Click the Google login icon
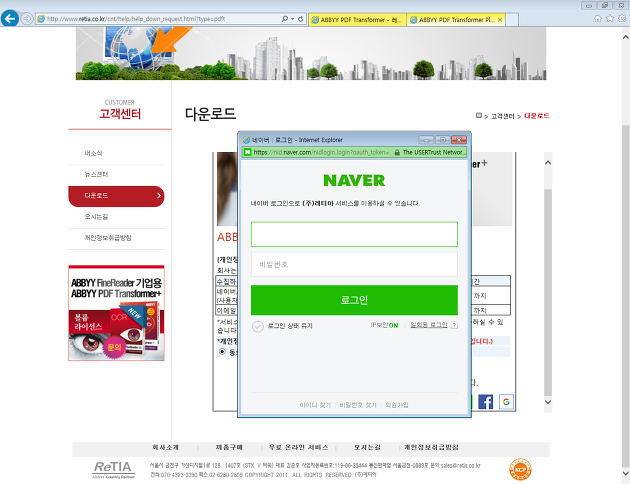The width and height of the screenshot is (630, 484). 506,402
